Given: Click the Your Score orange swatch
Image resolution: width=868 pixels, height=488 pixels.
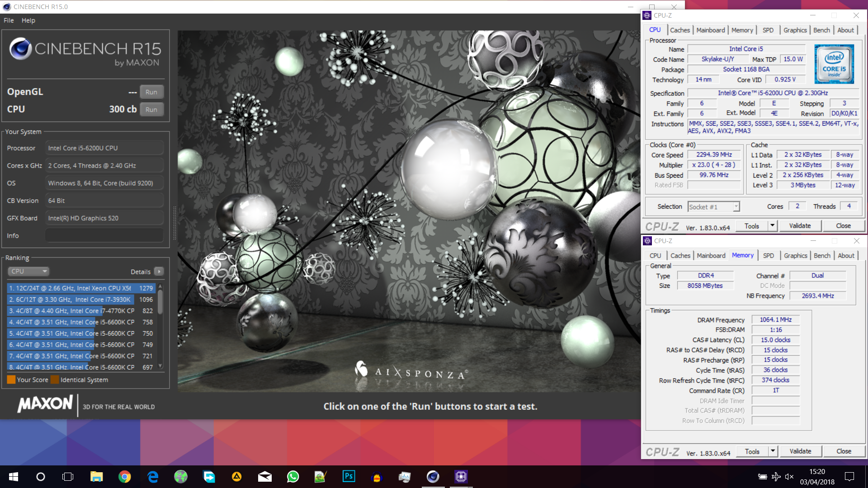Looking at the screenshot, I should tap(11, 380).
